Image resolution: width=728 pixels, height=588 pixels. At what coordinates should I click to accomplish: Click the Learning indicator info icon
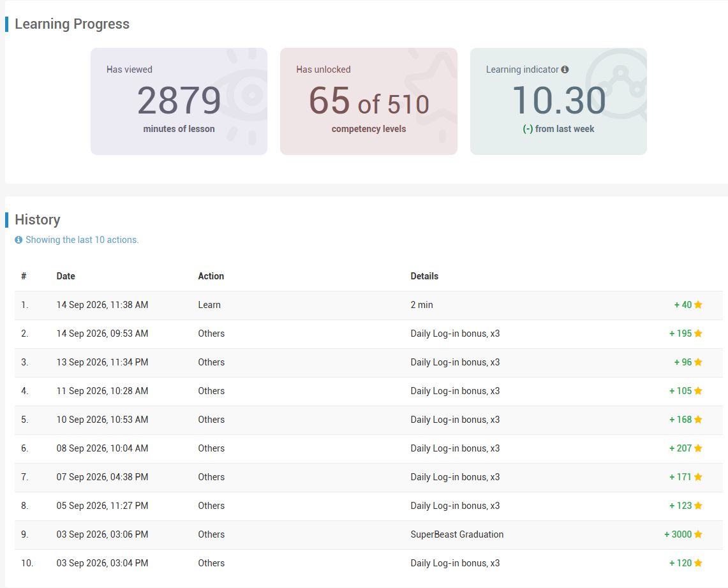point(565,70)
